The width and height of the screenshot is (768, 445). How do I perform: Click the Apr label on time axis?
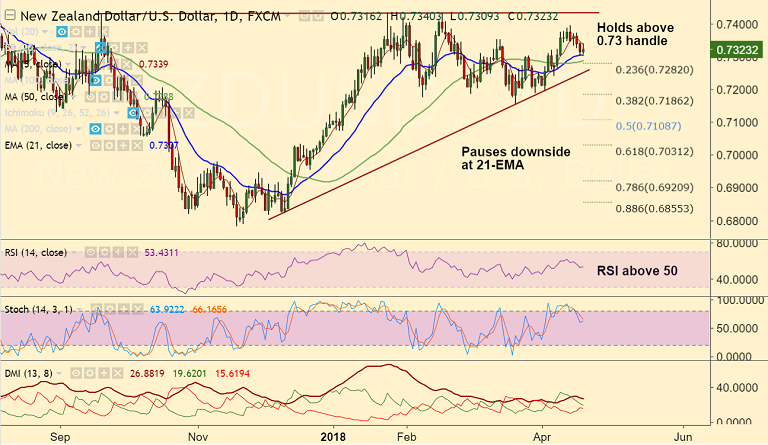coord(542,437)
